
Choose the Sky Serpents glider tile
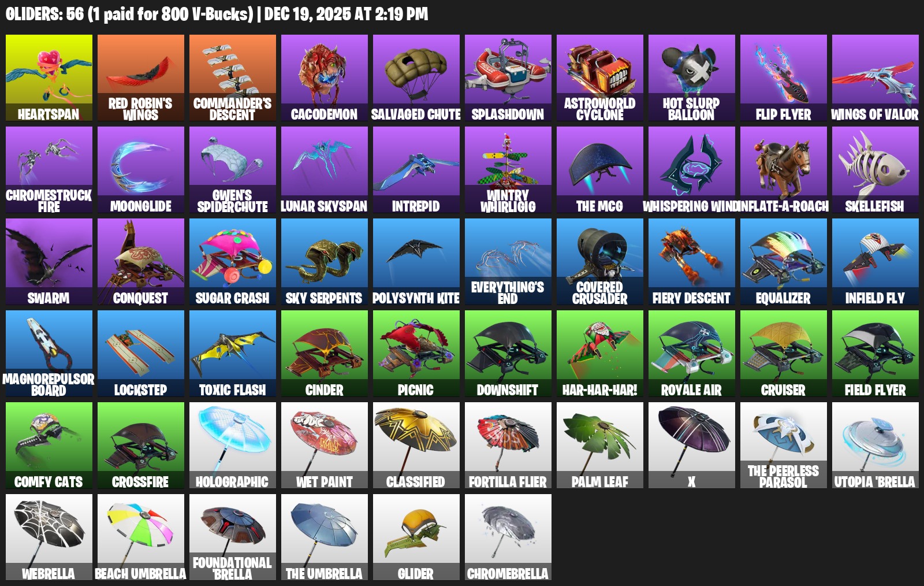(325, 262)
